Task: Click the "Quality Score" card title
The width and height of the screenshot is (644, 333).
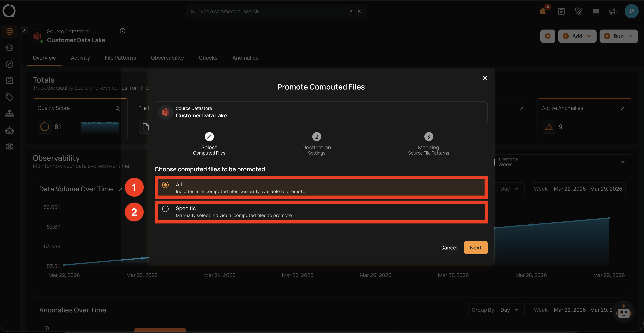Action: pos(53,108)
